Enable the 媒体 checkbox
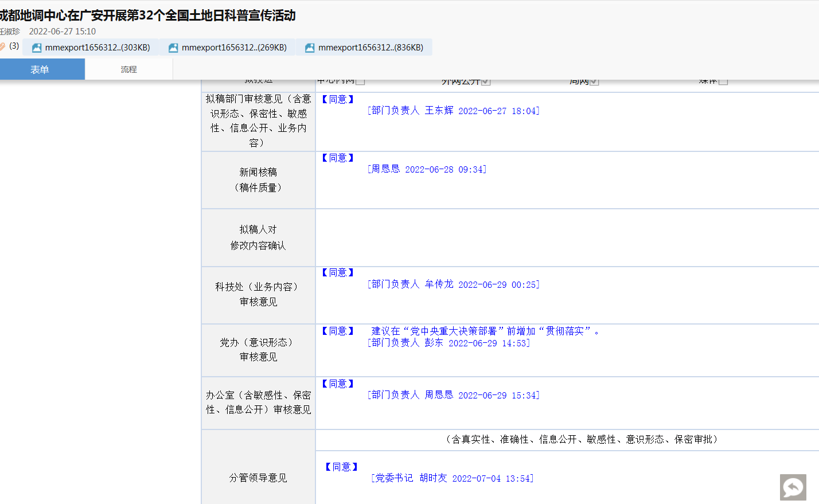The image size is (819, 504). pyautogui.click(x=723, y=81)
